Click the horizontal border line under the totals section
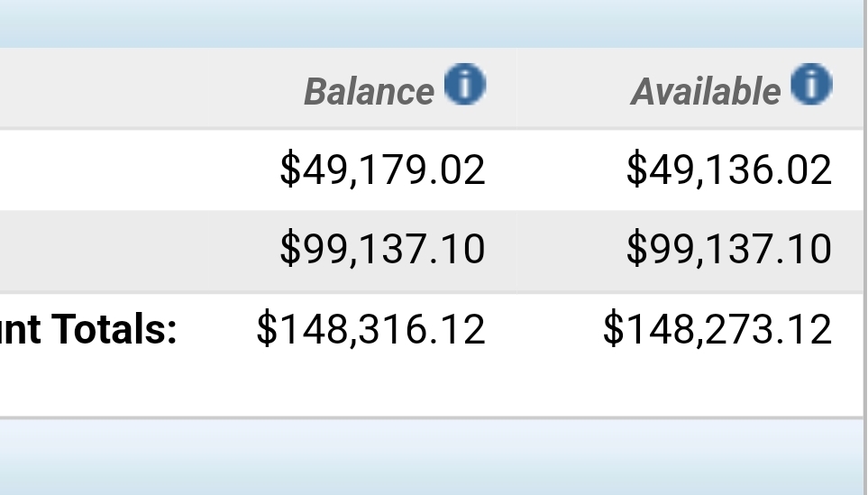The image size is (868, 495). [432, 417]
